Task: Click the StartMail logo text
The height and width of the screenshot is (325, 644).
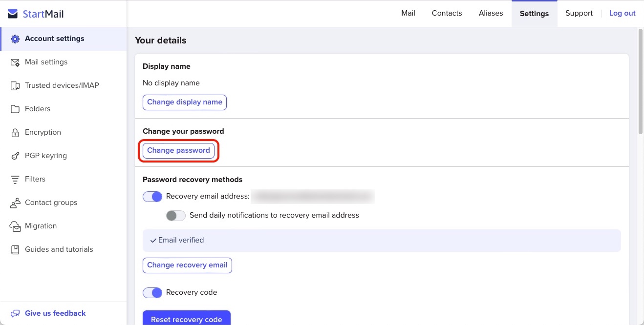Action: pos(43,14)
